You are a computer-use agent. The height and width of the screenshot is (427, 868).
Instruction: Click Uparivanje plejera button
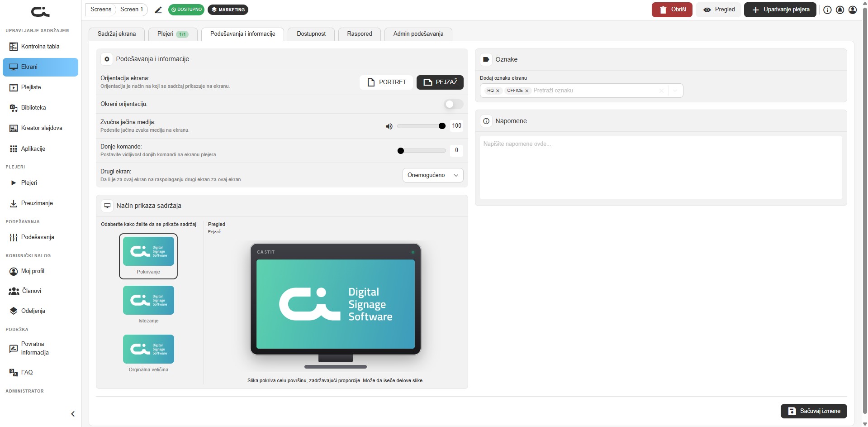coord(780,10)
